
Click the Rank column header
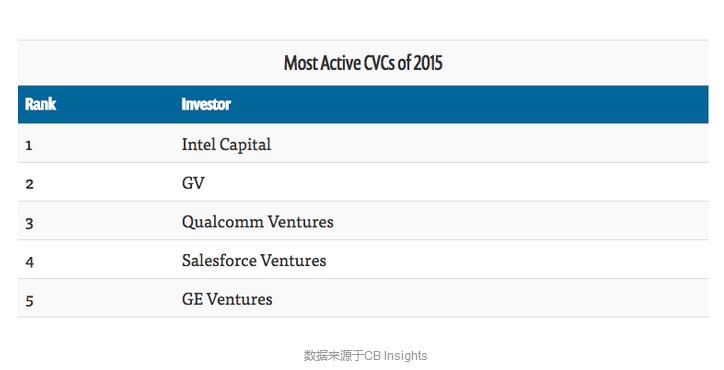coord(40,104)
